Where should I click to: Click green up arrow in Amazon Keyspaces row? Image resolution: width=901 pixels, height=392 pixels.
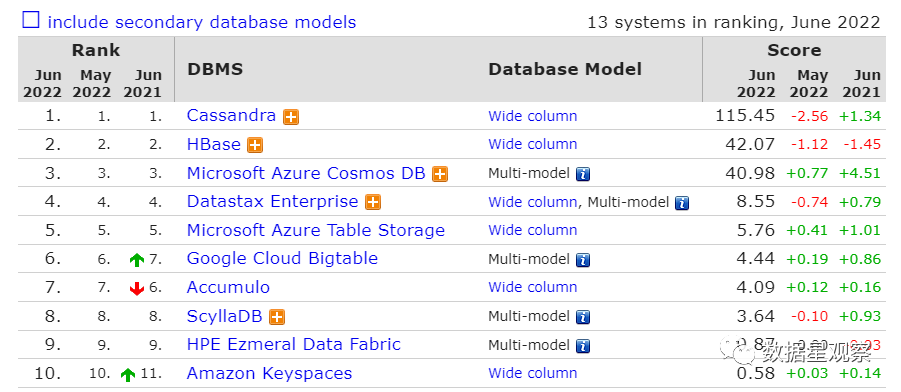click(x=128, y=375)
